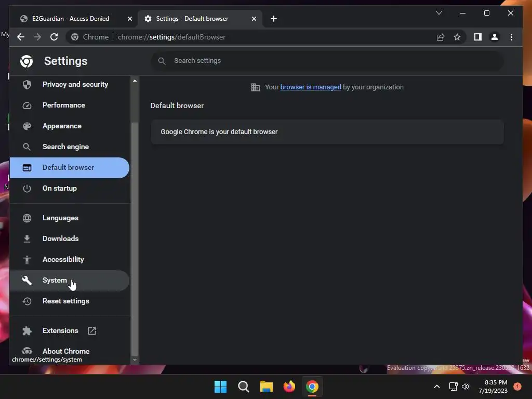
Task: Select the Settings - Default browser tab
Action: point(199,19)
